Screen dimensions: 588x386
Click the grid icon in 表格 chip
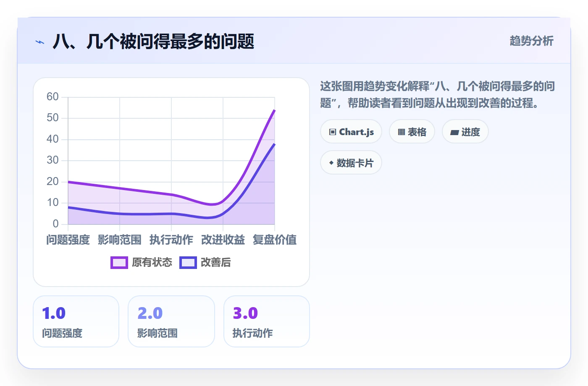402,132
